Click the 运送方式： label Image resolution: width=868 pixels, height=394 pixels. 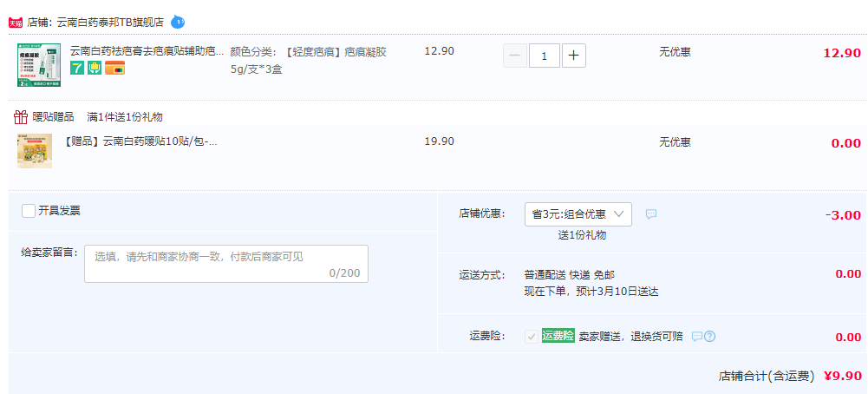click(x=482, y=275)
